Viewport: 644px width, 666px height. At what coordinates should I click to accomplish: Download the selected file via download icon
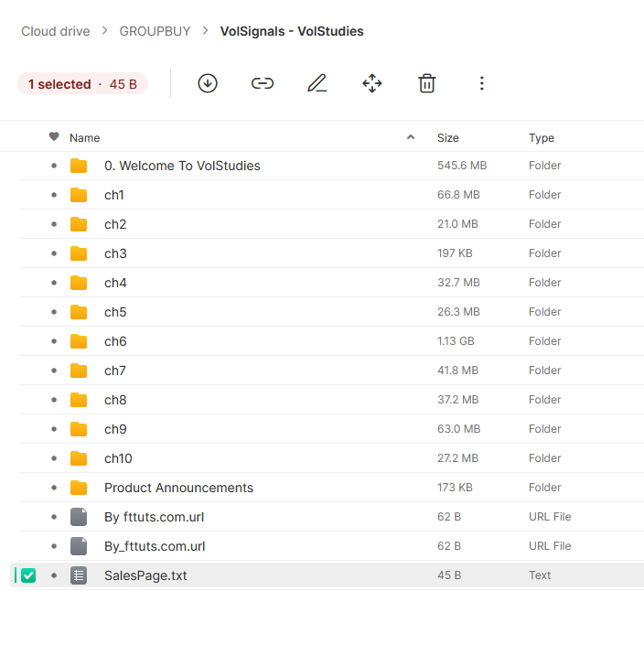pyautogui.click(x=208, y=83)
